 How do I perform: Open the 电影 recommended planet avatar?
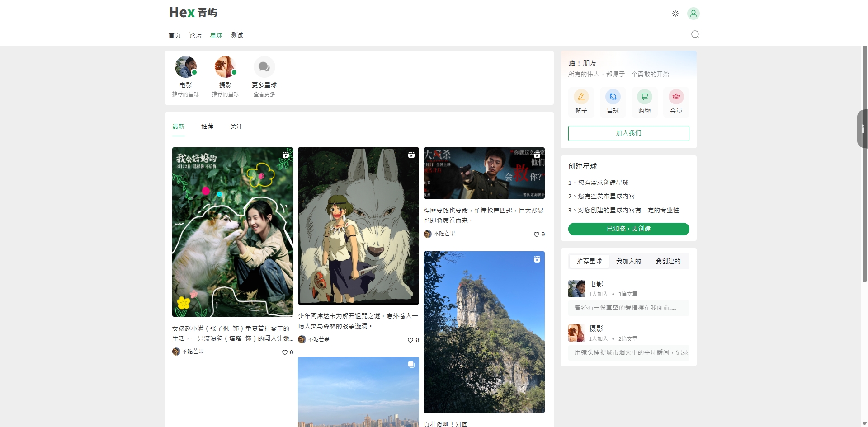click(186, 67)
